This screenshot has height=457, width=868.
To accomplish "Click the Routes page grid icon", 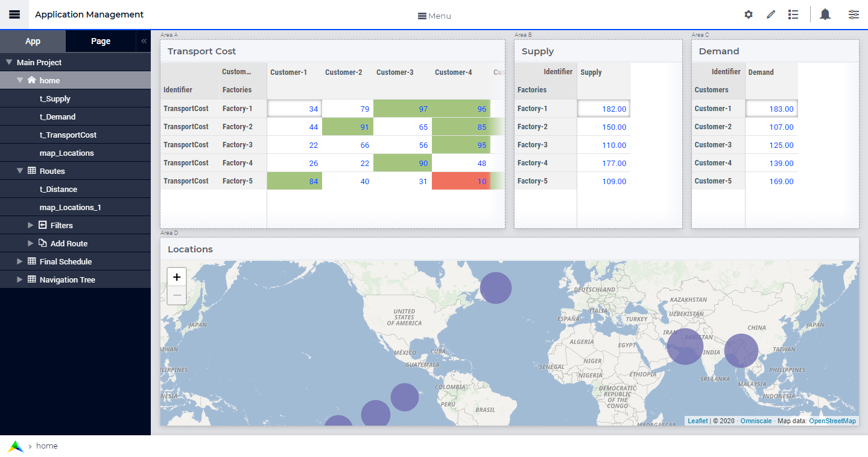I will (32, 171).
